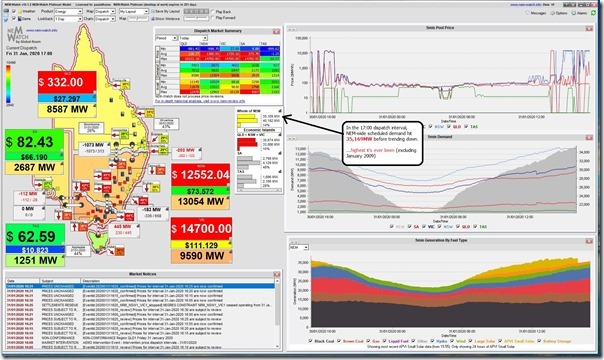Click the Save My Layout icon
The height and width of the screenshot is (360, 604).
pos(153,12)
